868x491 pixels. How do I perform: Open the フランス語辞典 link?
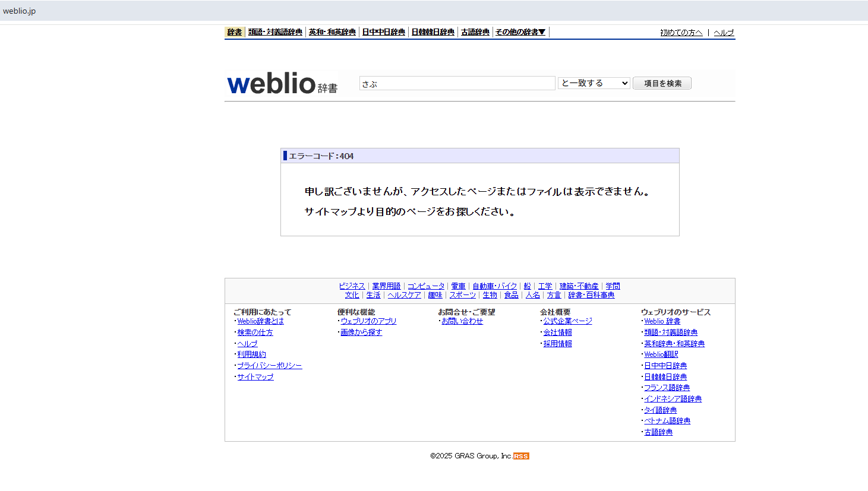667,388
